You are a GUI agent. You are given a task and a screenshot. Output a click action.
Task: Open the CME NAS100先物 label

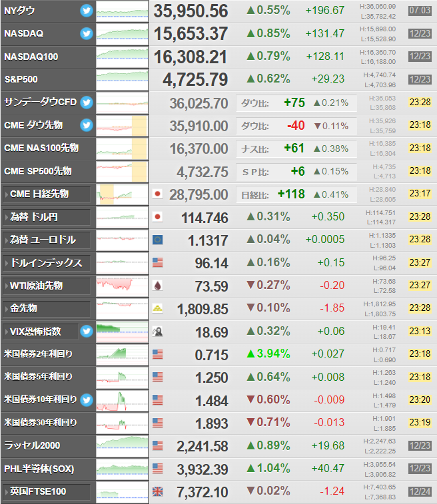(41, 148)
